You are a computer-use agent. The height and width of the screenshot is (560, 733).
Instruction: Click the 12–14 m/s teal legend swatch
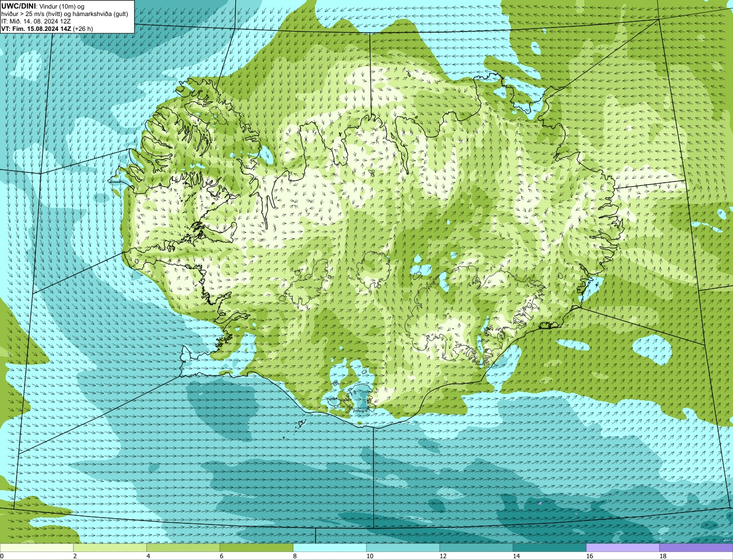(476, 548)
